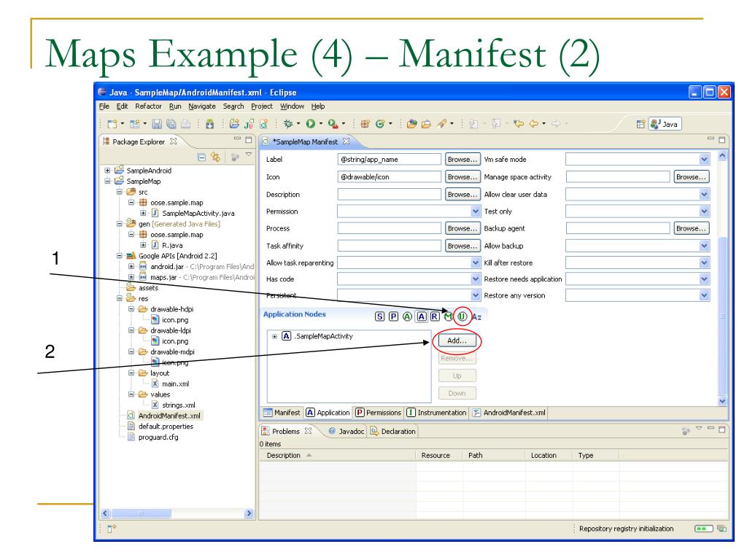This screenshot has height=560, width=747.
Task: Switch to the Instrumentation tab
Action: (436, 413)
